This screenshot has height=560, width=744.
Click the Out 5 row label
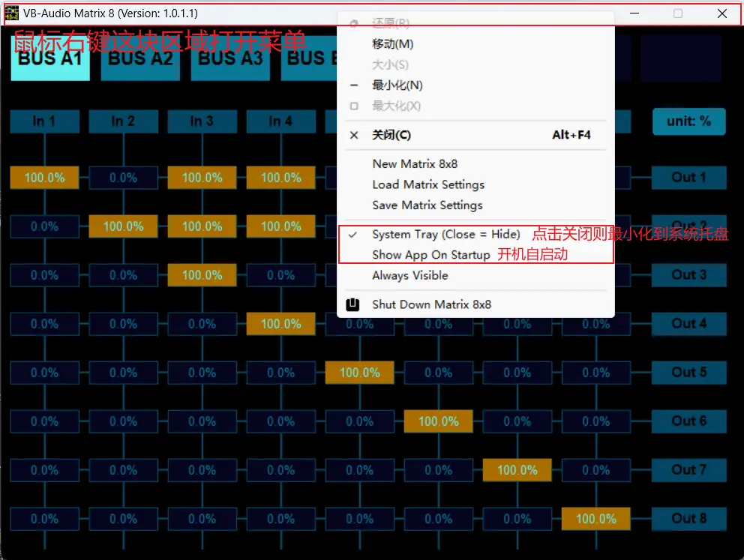click(x=688, y=373)
